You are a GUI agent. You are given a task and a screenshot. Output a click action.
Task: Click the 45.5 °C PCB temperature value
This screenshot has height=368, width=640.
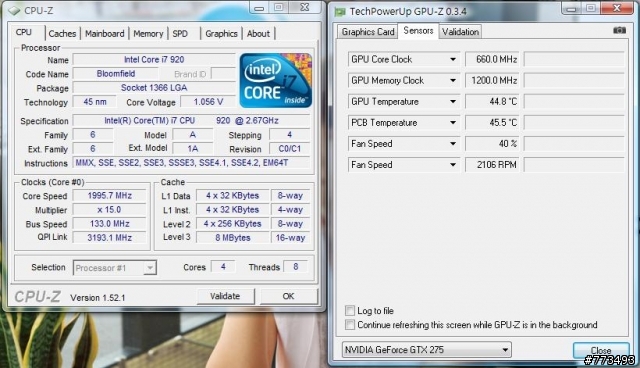492,123
